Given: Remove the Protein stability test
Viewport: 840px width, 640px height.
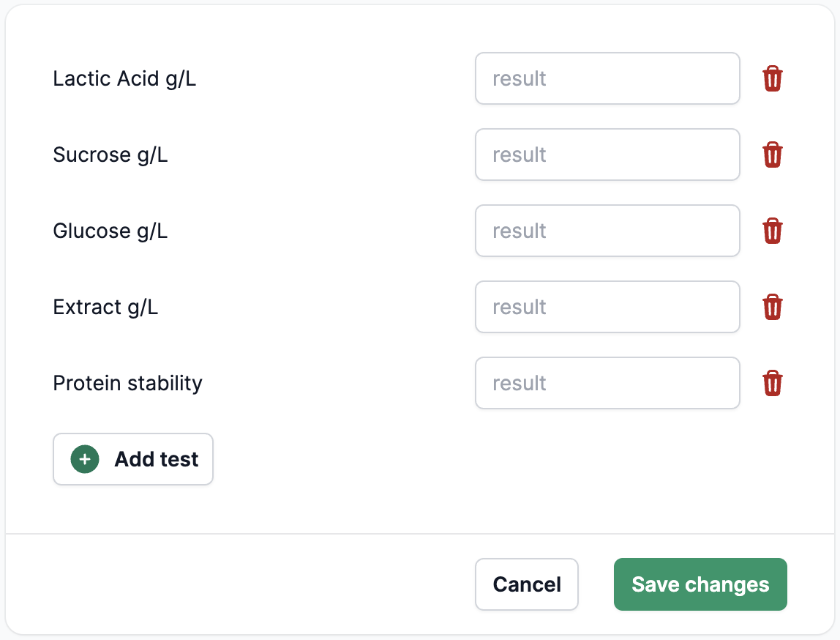Looking at the screenshot, I should pyautogui.click(x=773, y=383).
